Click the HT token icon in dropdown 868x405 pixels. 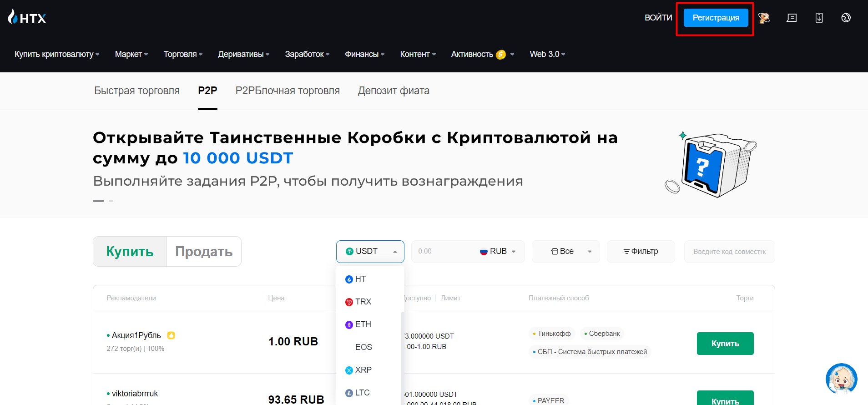click(x=349, y=279)
